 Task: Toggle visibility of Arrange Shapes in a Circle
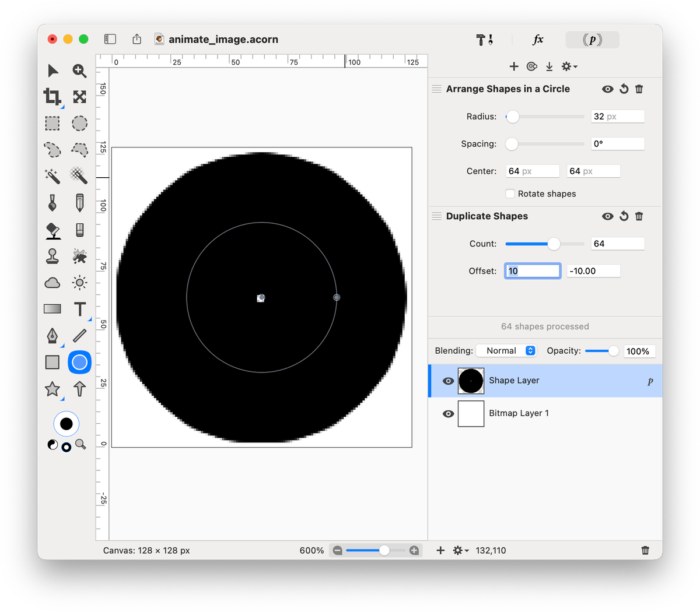608,89
